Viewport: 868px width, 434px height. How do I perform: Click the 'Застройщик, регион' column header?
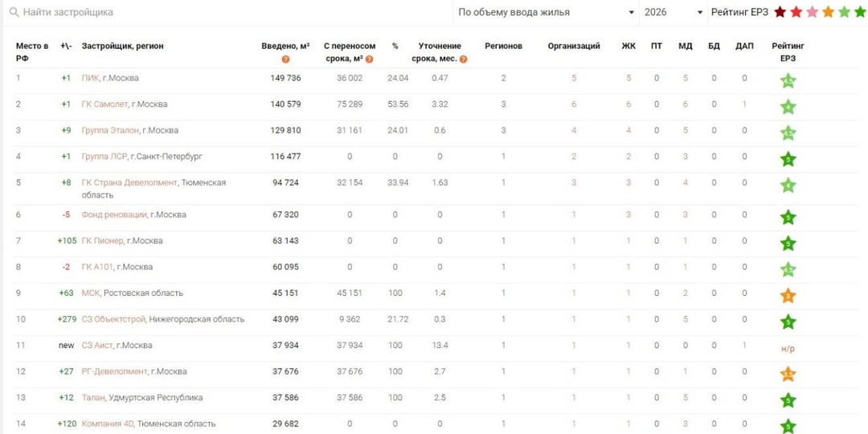coord(122,46)
